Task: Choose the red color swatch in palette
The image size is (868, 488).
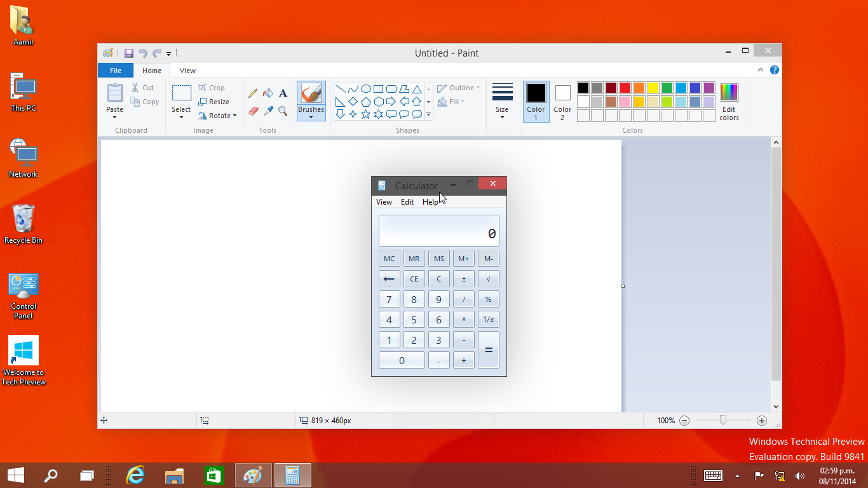Action: (x=625, y=88)
